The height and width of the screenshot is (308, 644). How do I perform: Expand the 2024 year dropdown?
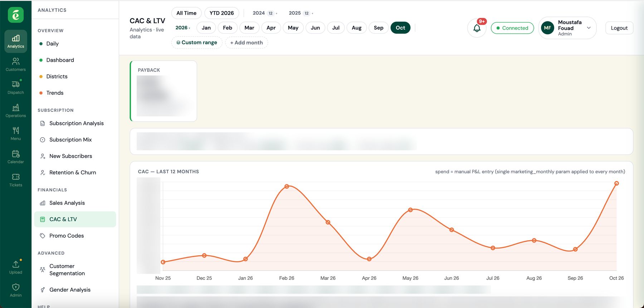pos(265,13)
